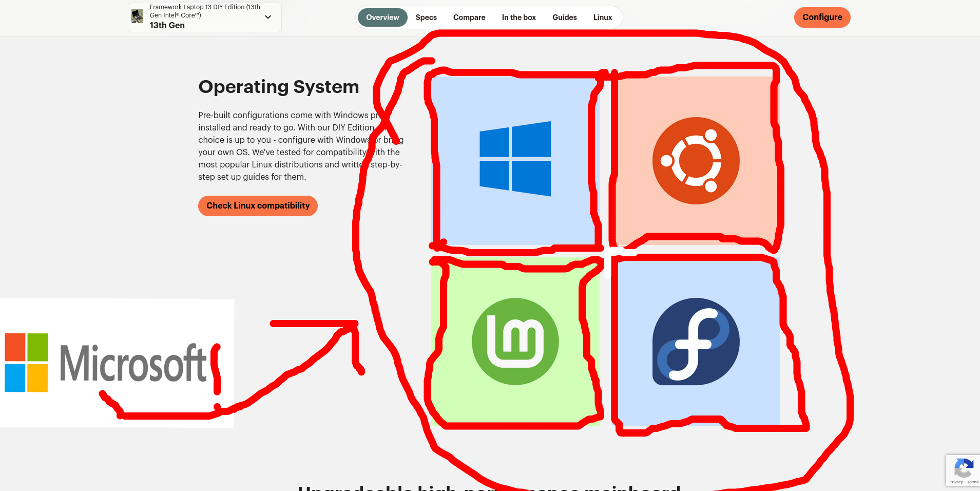This screenshot has height=491, width=980.
Task: Switch to the Linux tab
Action: pyautogui.click(x=603, y=17)
